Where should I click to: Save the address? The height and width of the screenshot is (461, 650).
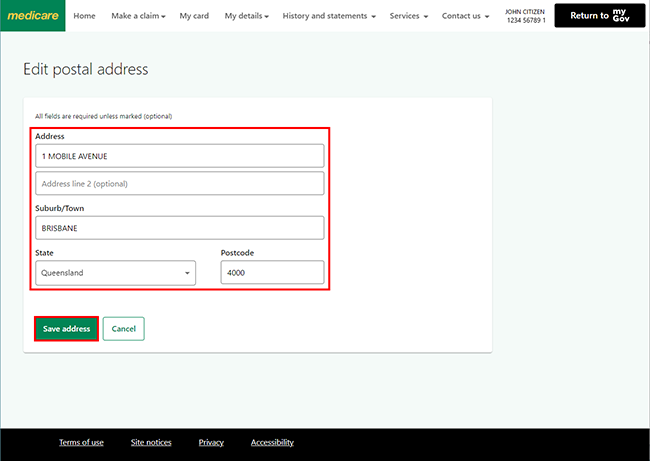click(66, 329)
